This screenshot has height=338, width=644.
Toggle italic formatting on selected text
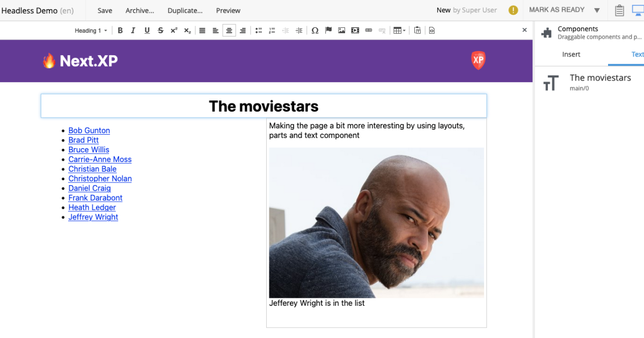tap(133, 30)
